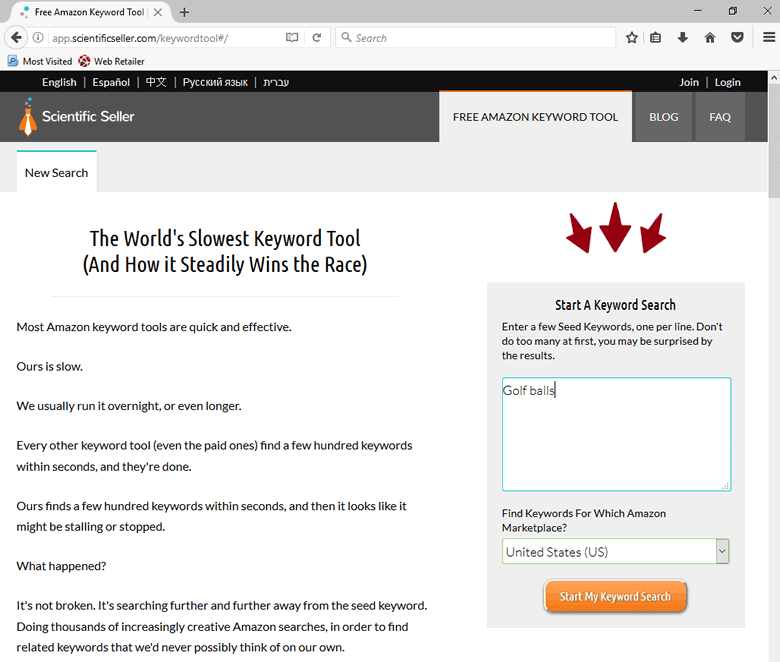Open the Web Retailer bookmark
This screenshot has height=662, width=780.
point(111,61)
